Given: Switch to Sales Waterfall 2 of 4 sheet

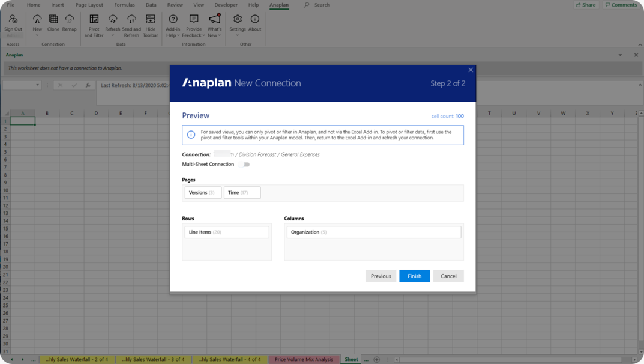Looking at the screenshot, I should tap(77, 359).
